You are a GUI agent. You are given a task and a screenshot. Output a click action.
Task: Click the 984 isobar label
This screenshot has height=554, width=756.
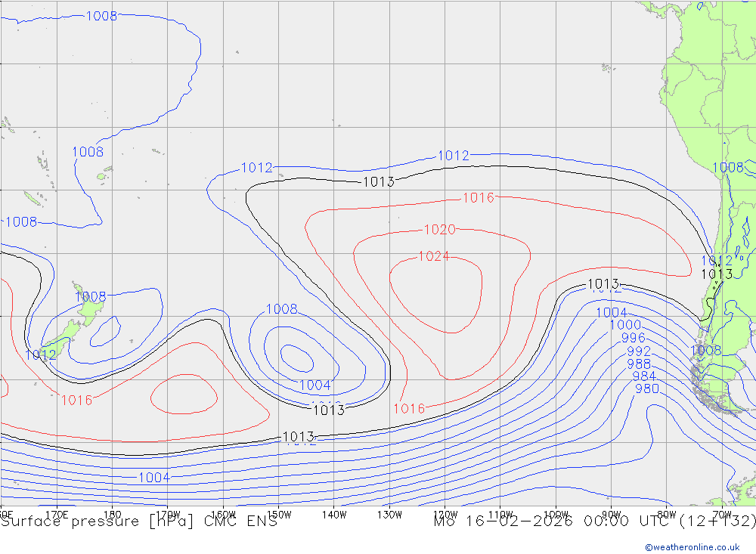point(643,376)
